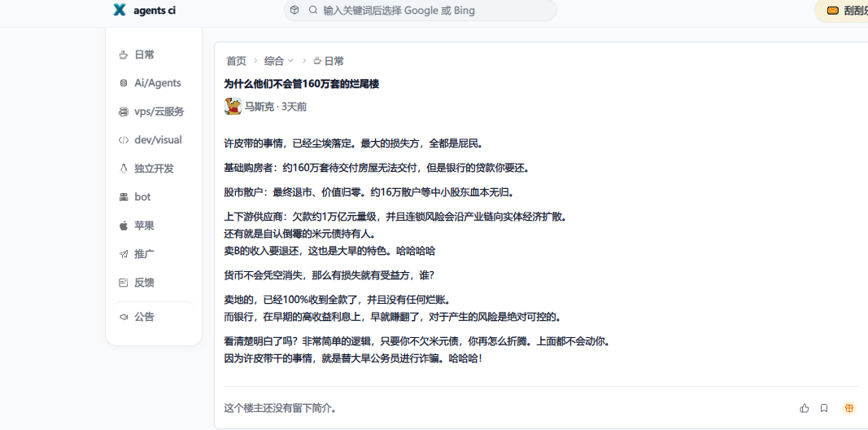Click the line 货币不会凭空消失

click(x=329, y=274)
